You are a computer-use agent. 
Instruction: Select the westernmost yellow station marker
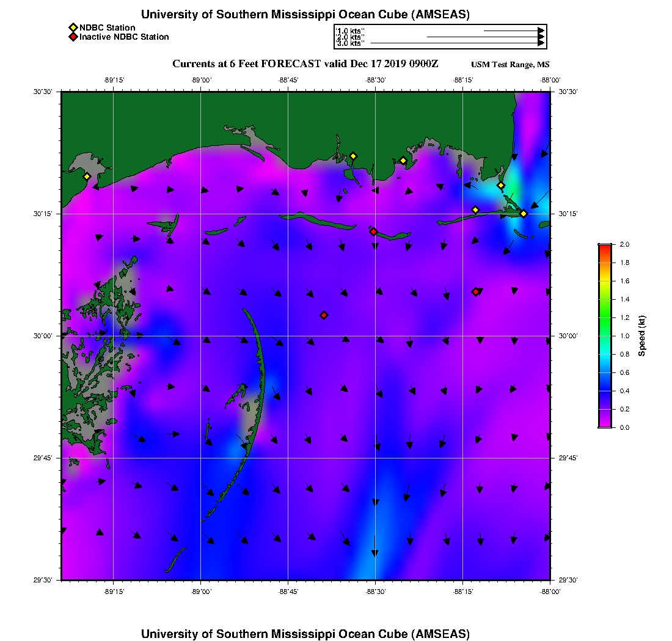(87, 176)
